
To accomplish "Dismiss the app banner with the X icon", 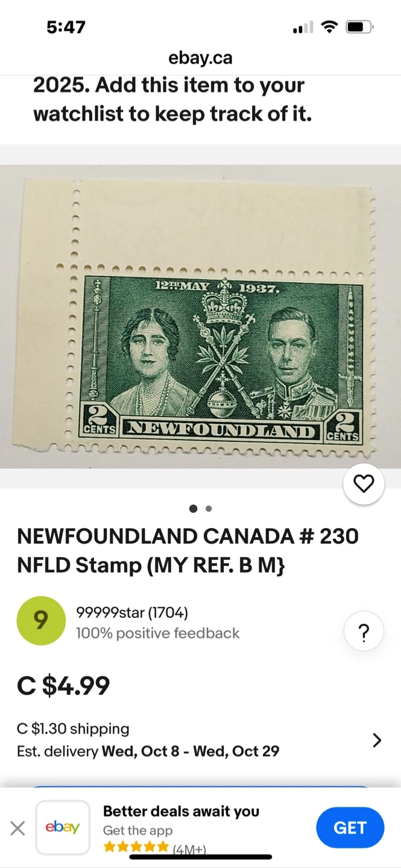I will coord(18,828).
